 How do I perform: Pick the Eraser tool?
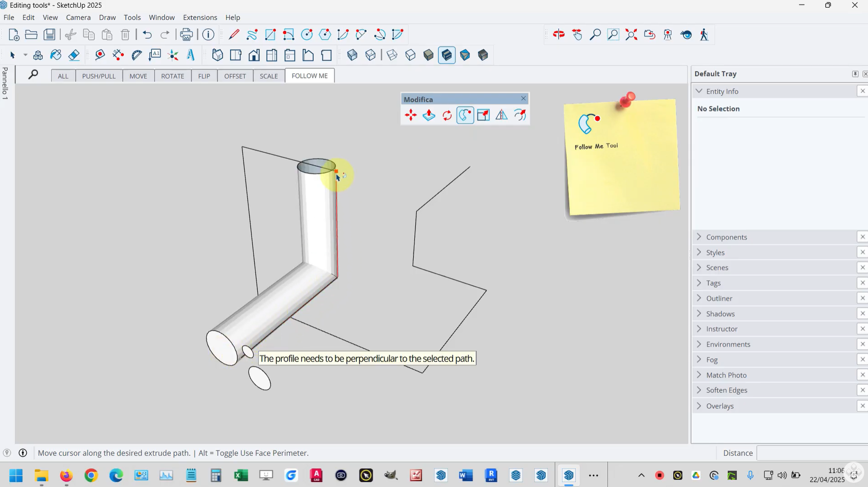point(74,55)
